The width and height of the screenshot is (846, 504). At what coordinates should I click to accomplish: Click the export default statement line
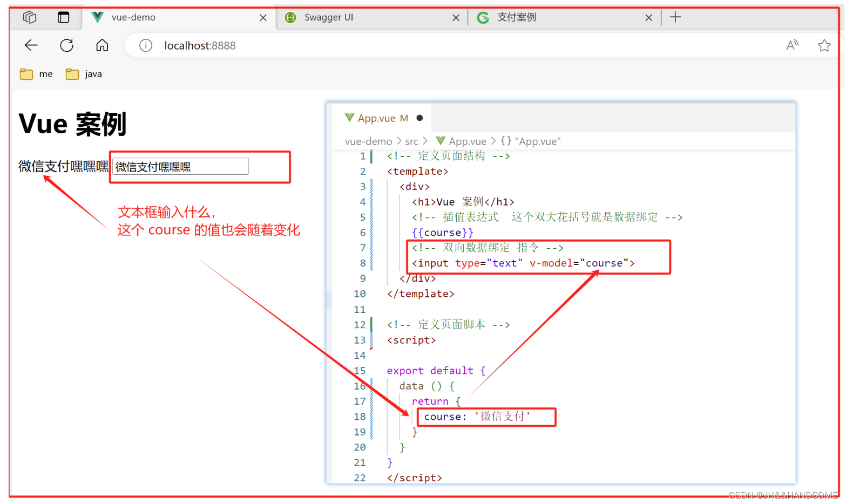pyautogui.click(x=436, y=371)
